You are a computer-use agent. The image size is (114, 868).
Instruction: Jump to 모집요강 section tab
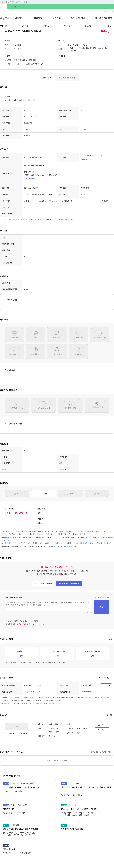coord(3,26)
